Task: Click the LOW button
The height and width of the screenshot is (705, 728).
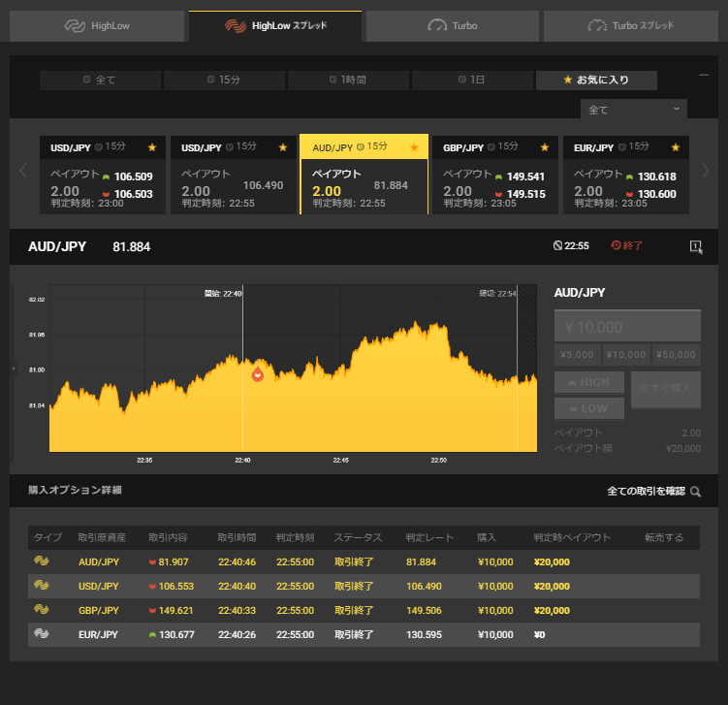Action: coord(589,408)
